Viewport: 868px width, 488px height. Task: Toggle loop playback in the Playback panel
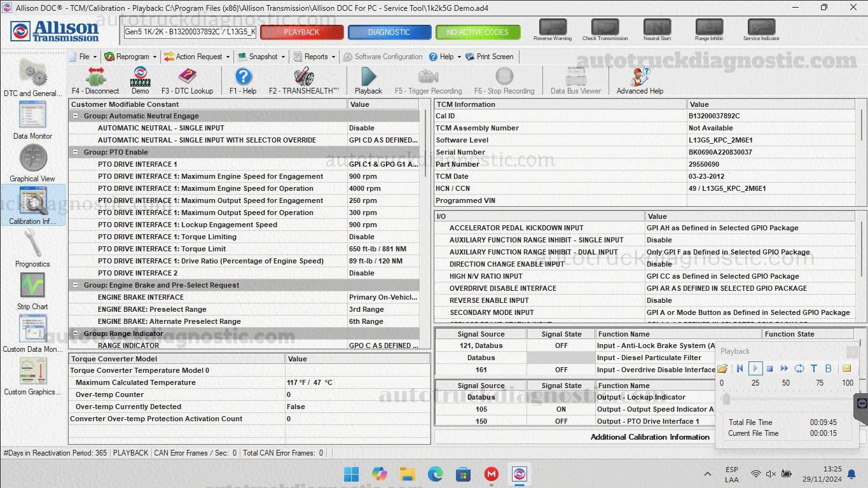[x=799, y=368]
